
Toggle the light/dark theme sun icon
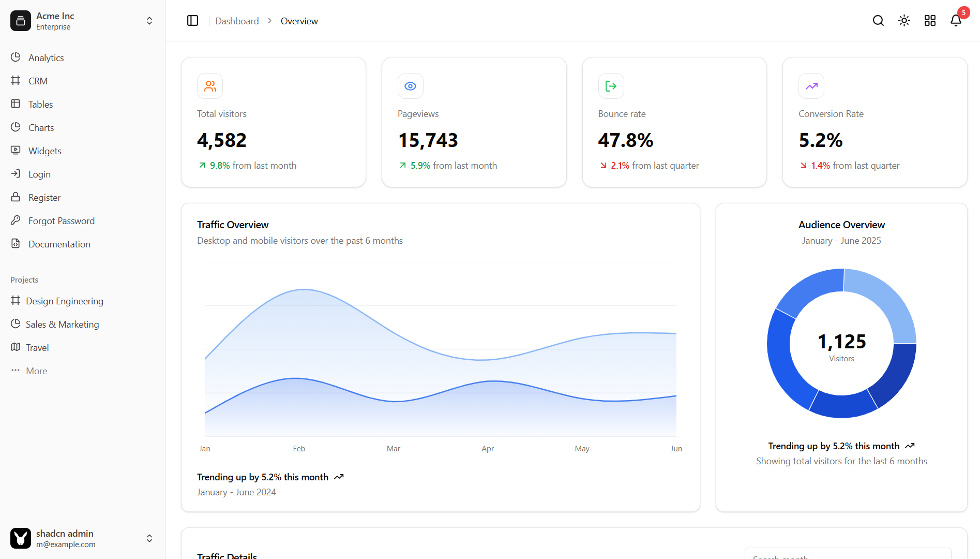click(x=904, y=21)
